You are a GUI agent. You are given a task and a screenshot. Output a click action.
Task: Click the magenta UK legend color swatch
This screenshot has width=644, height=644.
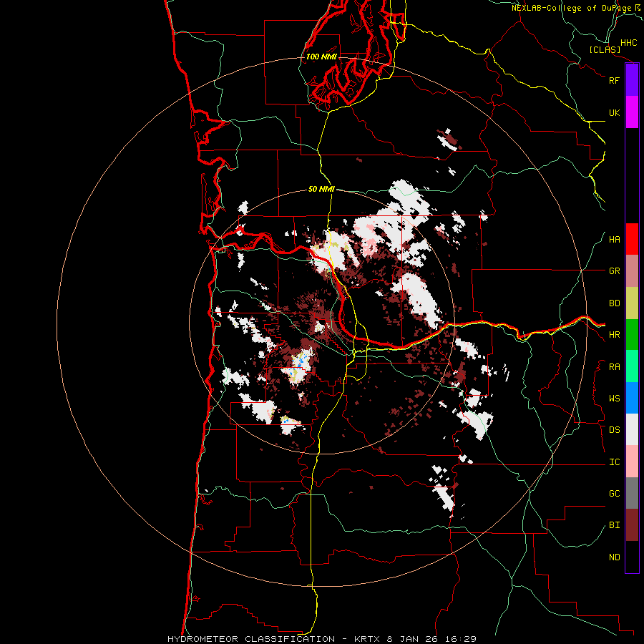coord(632,112)
